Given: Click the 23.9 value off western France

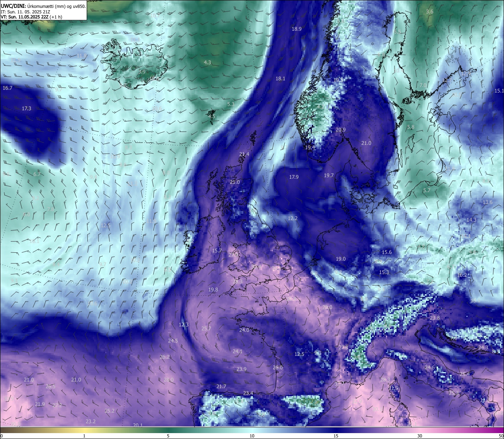Looking at the screenshot, I should tap(241, 369).
